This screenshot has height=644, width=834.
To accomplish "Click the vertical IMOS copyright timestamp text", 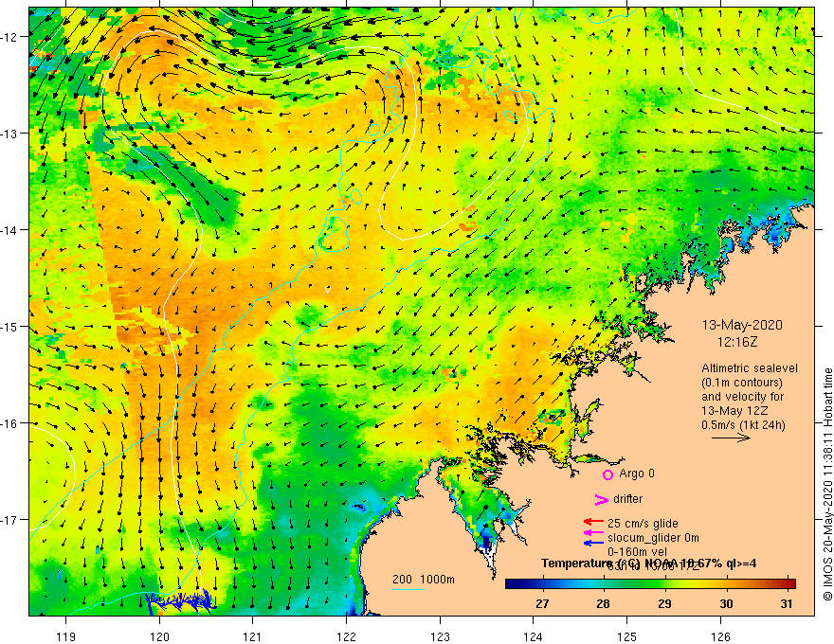I will click(827, 484).
